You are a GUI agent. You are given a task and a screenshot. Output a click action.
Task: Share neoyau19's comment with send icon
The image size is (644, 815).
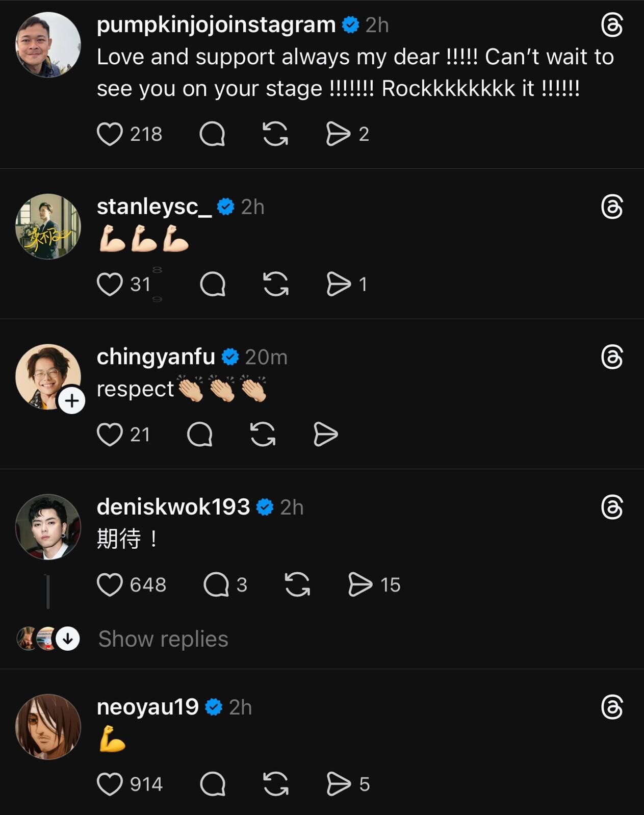tap(339, 784)
